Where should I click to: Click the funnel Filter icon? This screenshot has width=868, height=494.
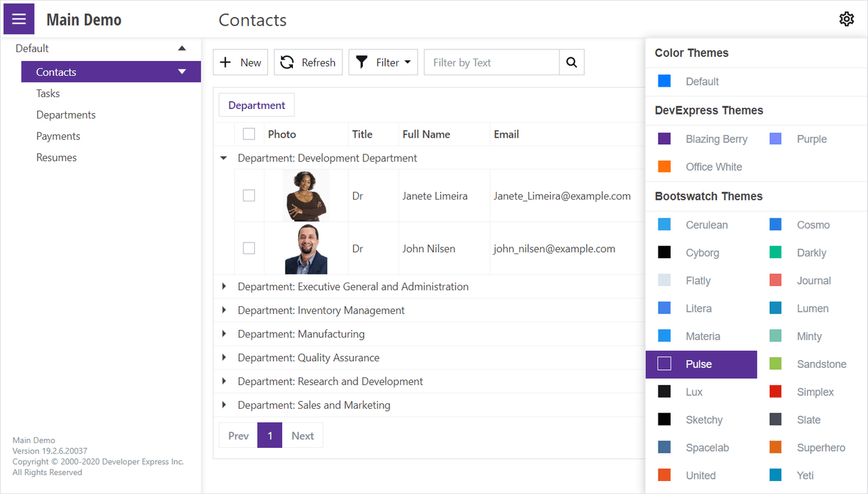(362, 62)
